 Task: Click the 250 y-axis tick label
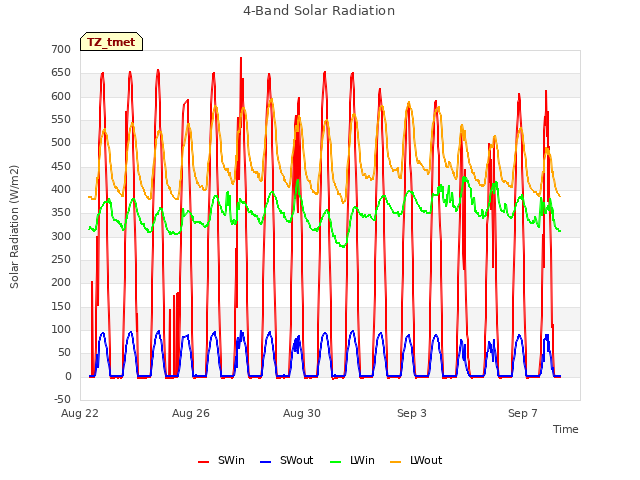click(61, 260)
